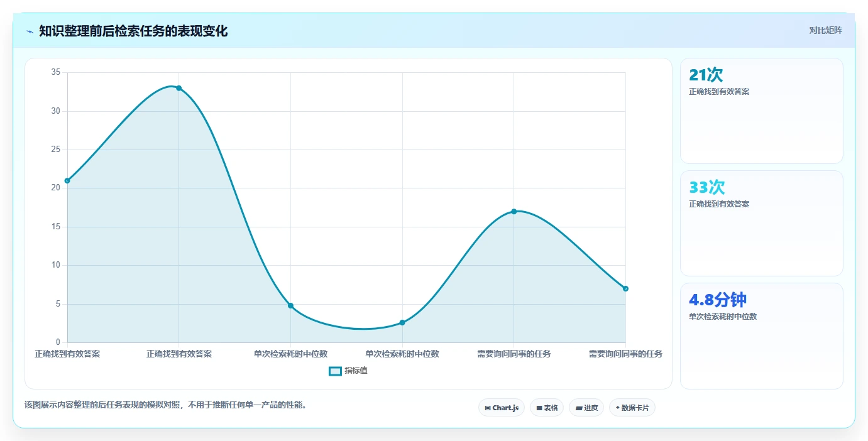Select the 表格 tag button
Image resolution: width=868 pixels, height=441 pixels.
[x=547, y=408]
